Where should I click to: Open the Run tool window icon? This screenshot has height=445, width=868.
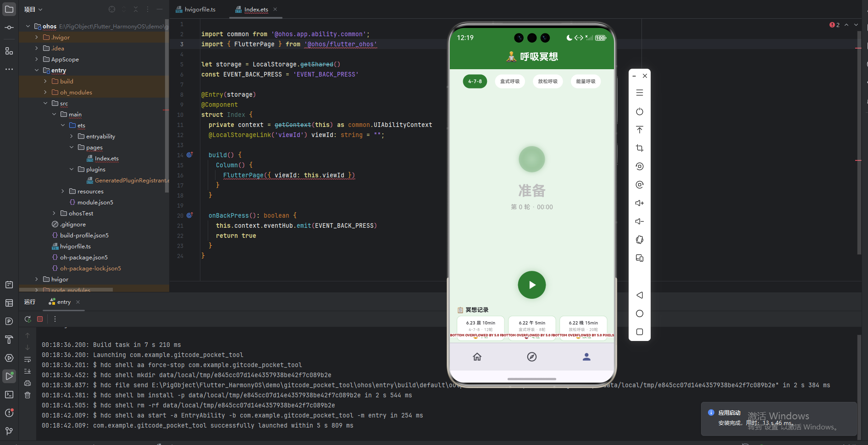(x=9, y=376)
